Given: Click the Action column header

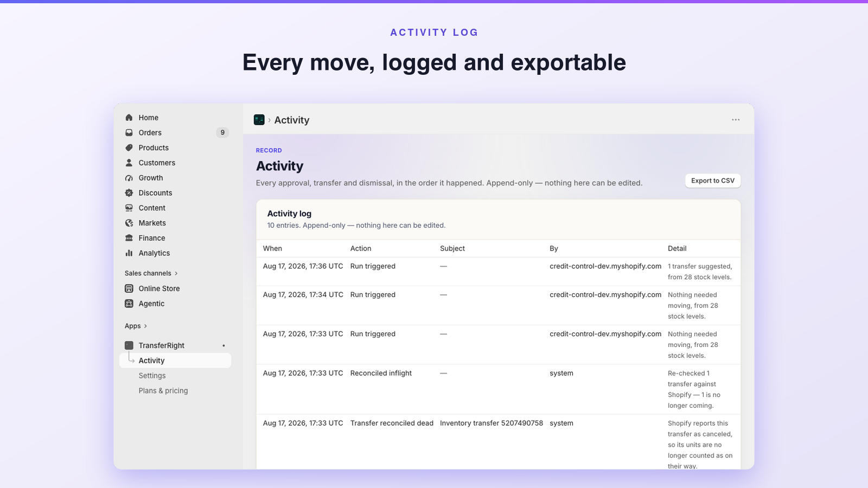Looking at the screenshot, I should pos(361,248).
